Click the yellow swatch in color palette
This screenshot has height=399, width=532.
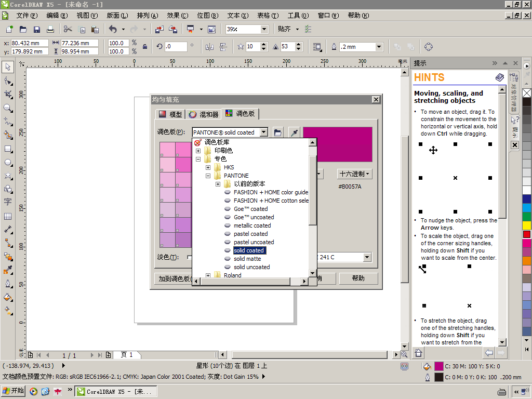click(x=527, y=225)
